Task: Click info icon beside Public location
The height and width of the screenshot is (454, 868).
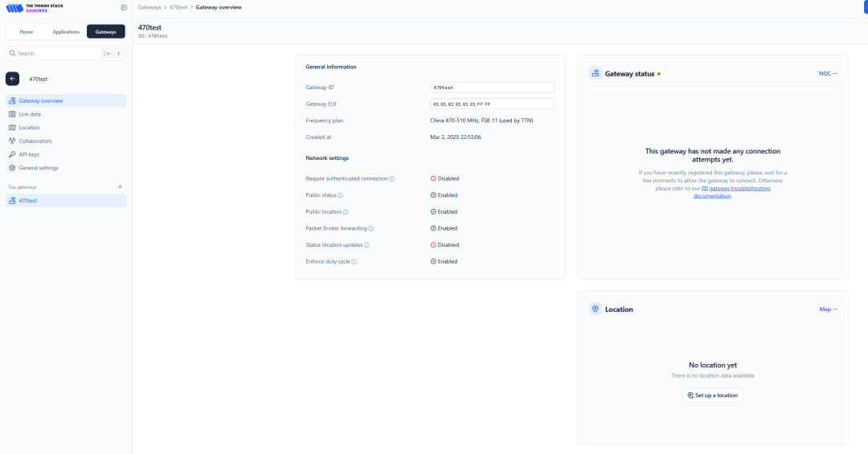Action: click(x=346, y=212)
